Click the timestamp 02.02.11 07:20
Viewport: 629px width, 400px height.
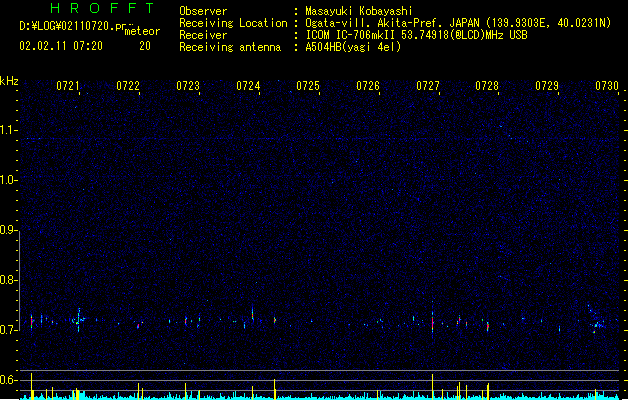pos(61,46)
